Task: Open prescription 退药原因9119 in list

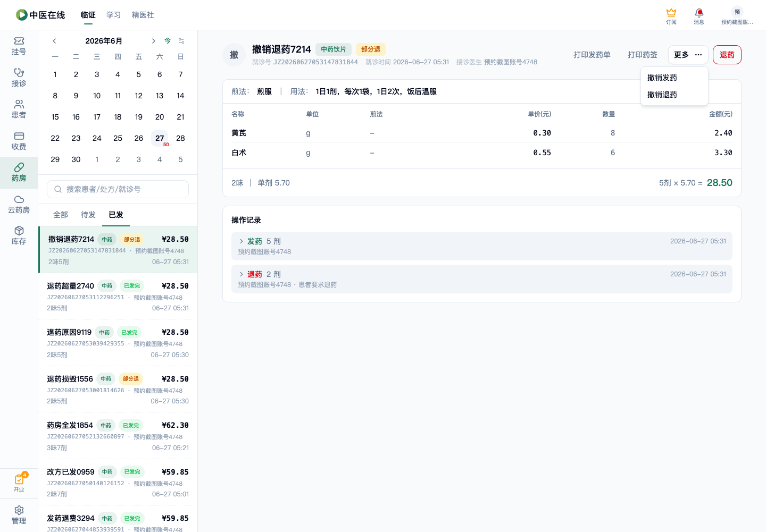Action: click(118, 343)
